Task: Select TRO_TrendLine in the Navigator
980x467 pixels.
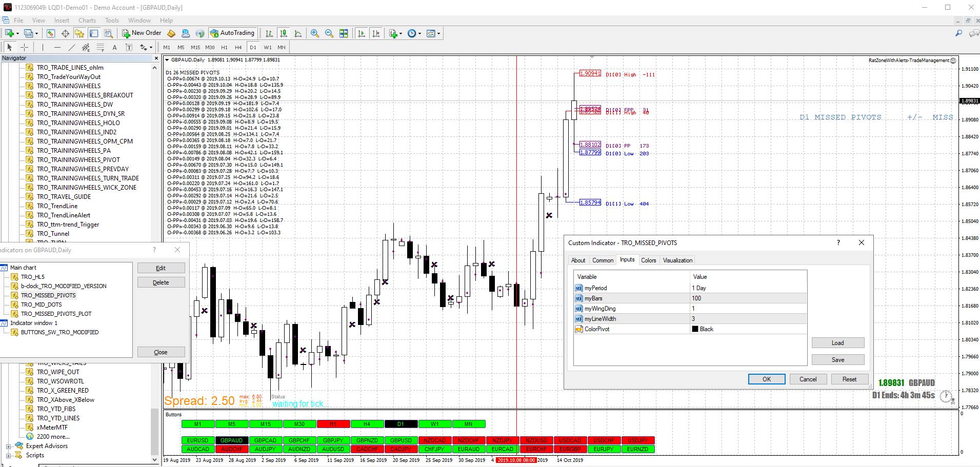Action: pos(57,206)
